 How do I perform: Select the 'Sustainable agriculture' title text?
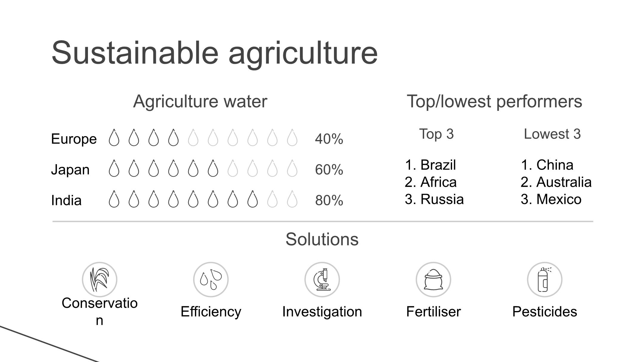(x=215, y=53)
